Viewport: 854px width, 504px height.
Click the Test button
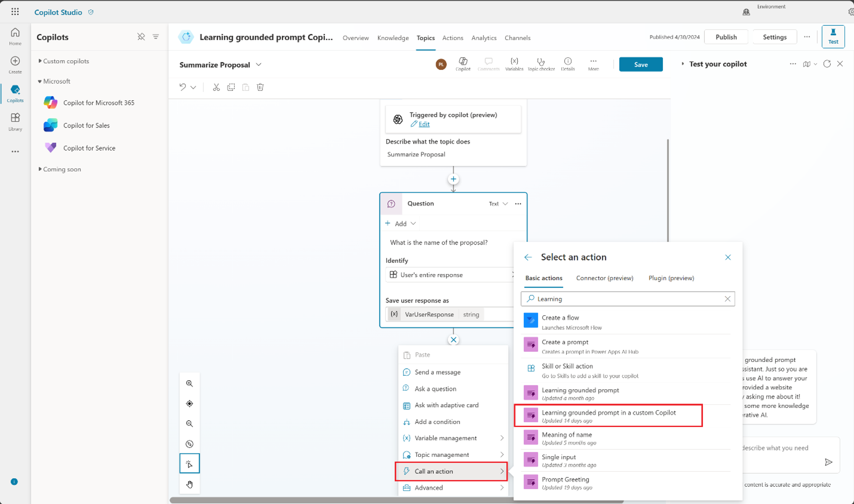coord(833,37)
